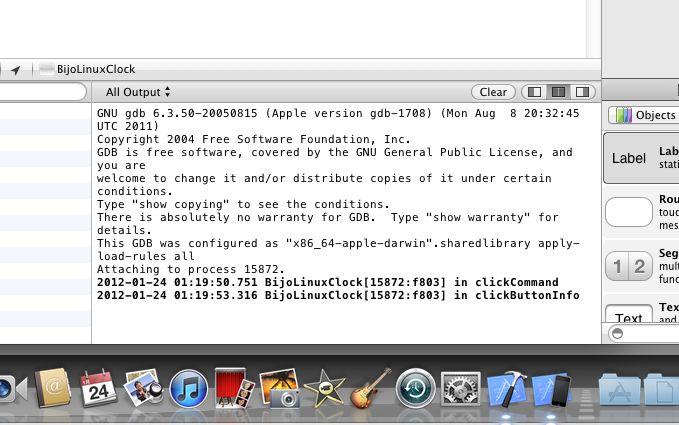The height and width of the screenshot is (425, 679).
Task: Launch GarageBand guitar icon in Dock
Action: tap(369, 388)
